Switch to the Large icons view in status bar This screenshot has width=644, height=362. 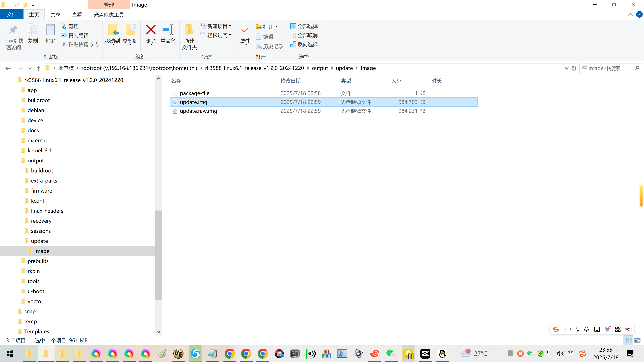click(637, 340)
